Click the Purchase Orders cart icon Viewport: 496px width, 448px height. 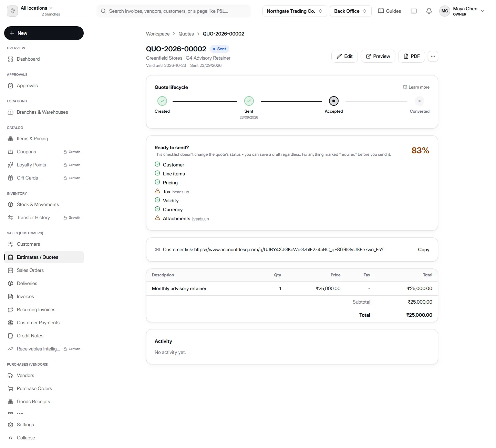[x=11, y=388]
